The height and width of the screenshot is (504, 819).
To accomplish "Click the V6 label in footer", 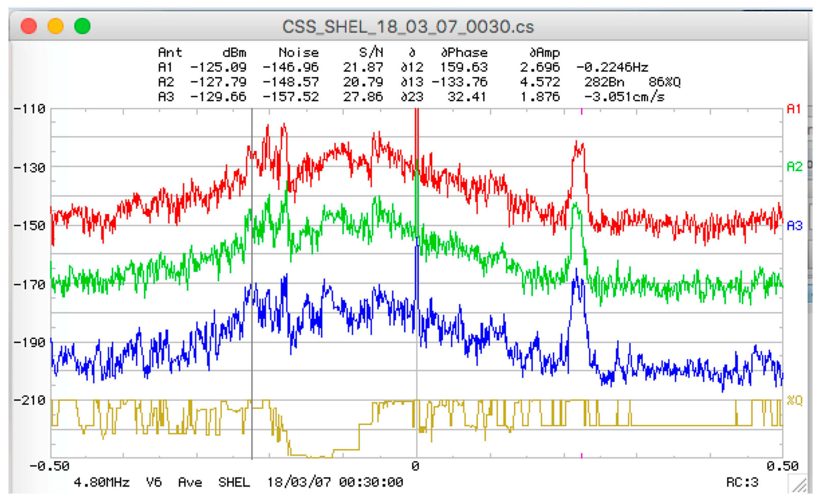I will click(x=154, y=482).
